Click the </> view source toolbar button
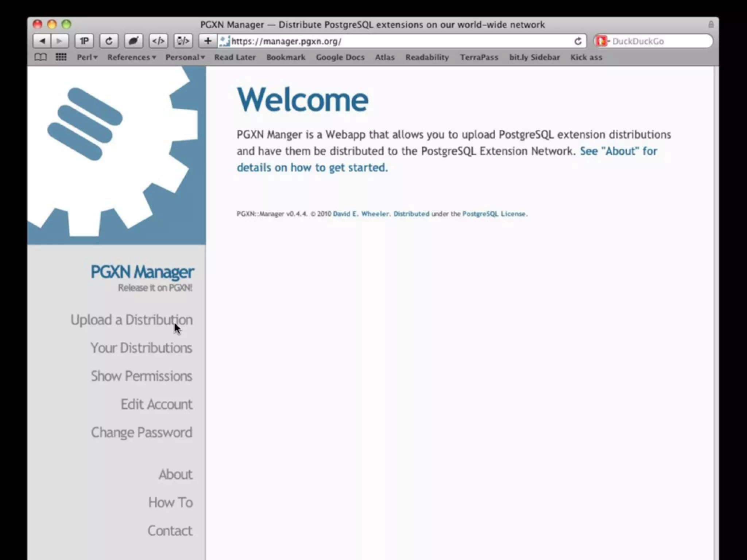747x560 pixels. [158, 41]
